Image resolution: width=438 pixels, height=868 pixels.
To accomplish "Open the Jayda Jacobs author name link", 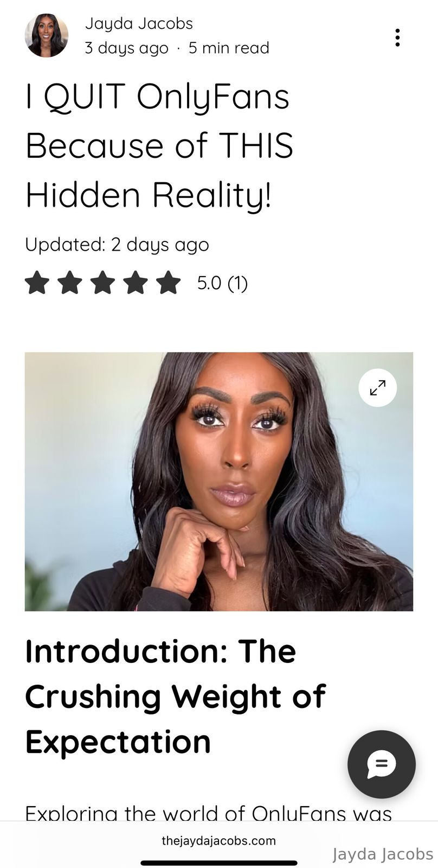I will (x=139, y=24).
